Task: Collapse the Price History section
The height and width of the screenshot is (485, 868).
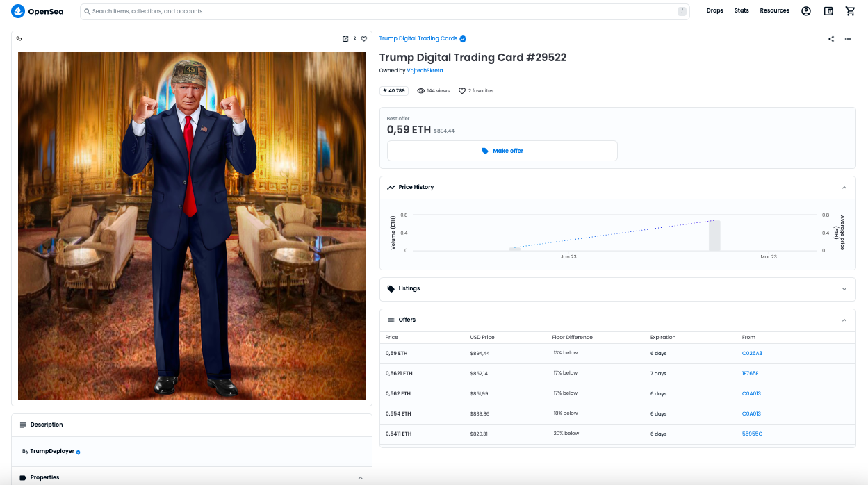Action: point(844,188)
